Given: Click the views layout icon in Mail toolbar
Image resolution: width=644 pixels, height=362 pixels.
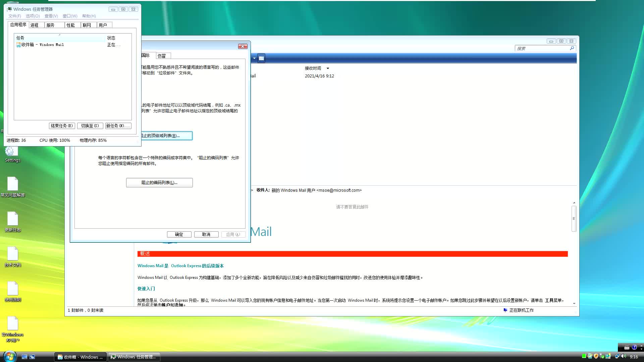Looking at the screenshot, I should pos(261,58).
